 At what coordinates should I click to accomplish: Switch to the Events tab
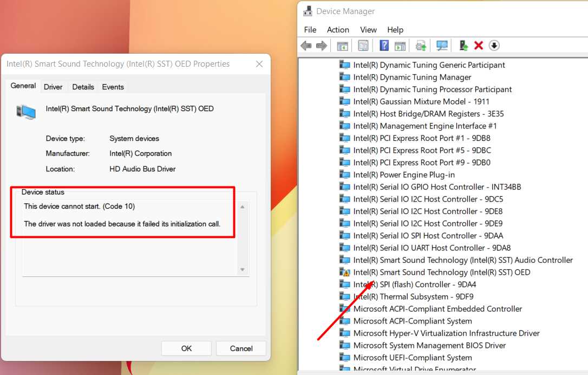(113, 87)
